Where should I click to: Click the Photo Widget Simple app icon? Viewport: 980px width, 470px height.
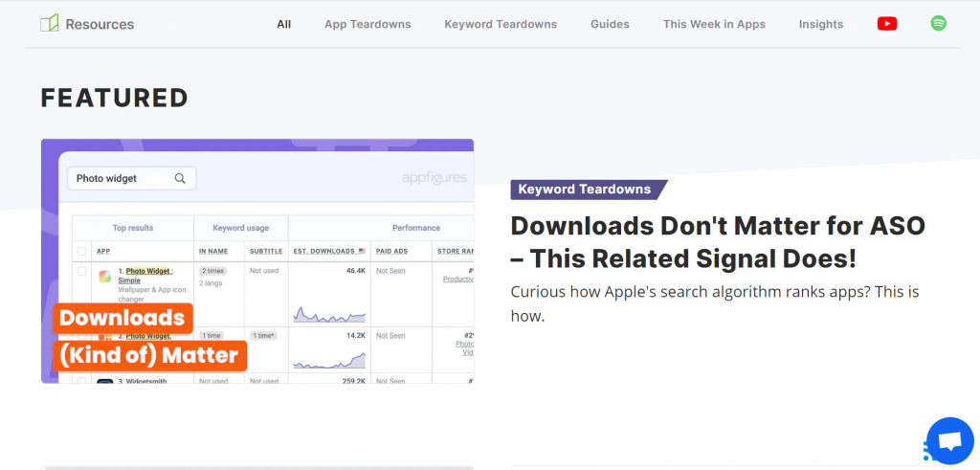(105, 277)
